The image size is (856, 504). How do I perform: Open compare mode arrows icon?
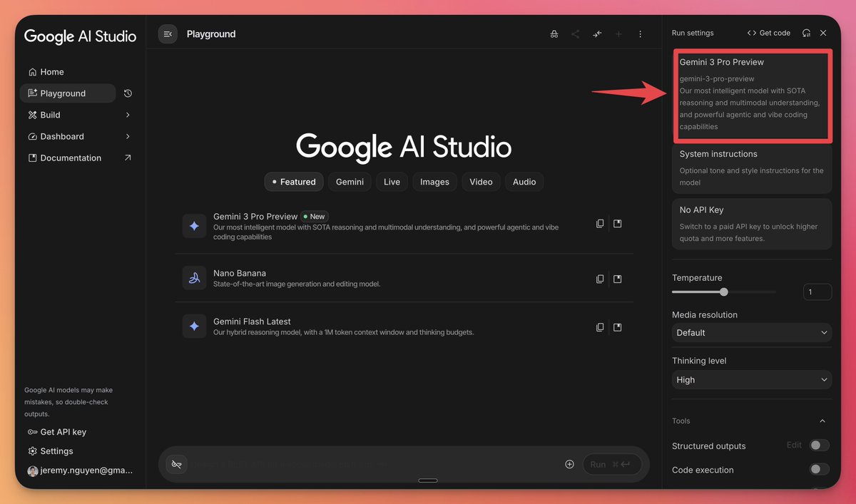(x=597, y=34)
